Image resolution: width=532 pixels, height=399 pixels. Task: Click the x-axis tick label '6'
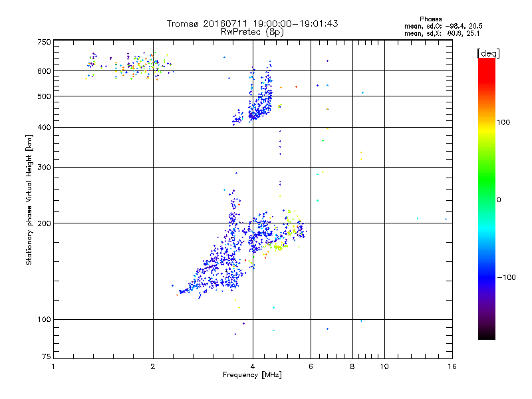coord(311,366)
